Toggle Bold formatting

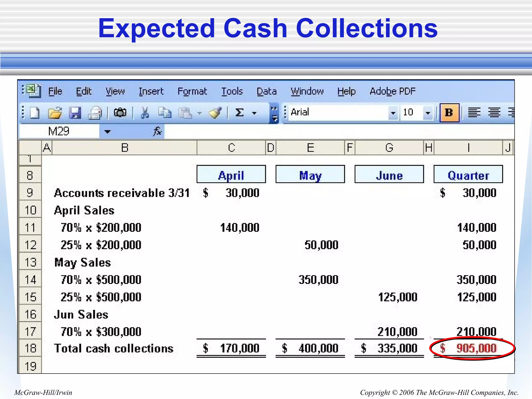(449, 112)
